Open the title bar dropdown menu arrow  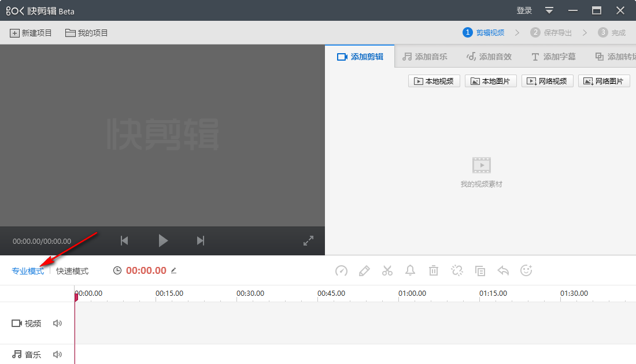coord(549,11)
